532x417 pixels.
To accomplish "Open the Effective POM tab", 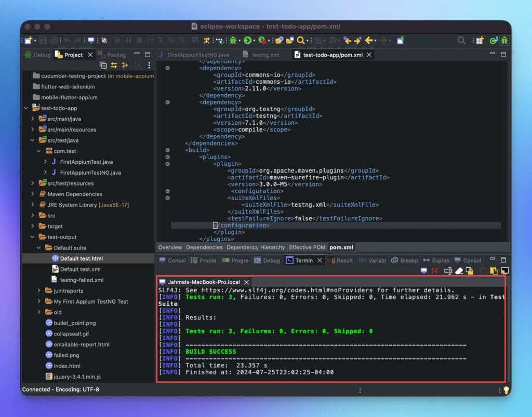I will tap(307, 247).
